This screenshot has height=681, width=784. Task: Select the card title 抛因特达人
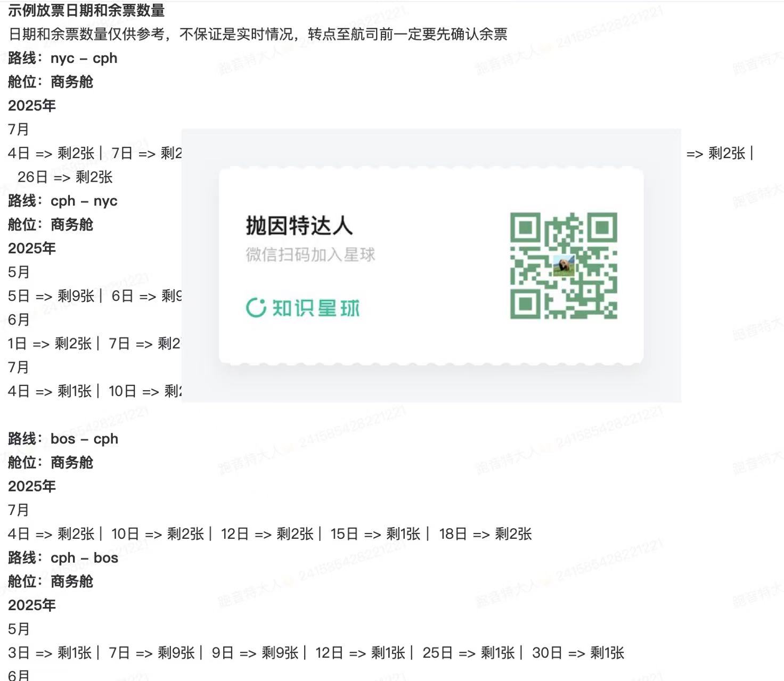[299, 226]
